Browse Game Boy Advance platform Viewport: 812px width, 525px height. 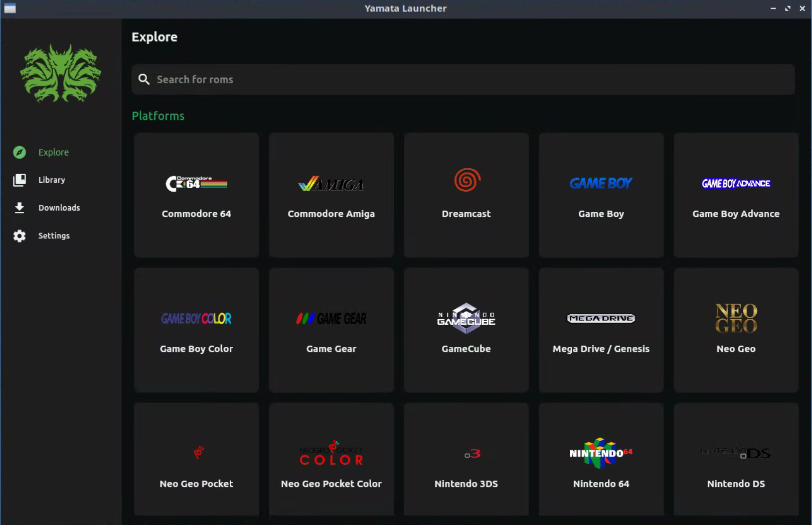[x=736, y=195]
